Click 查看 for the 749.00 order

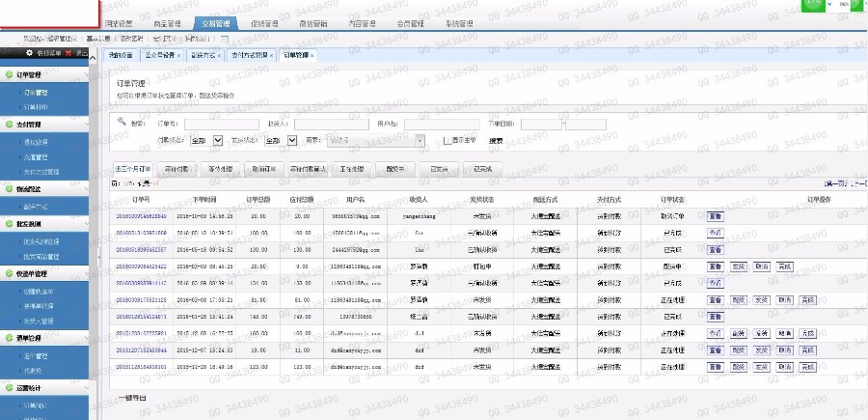(716, 317)
